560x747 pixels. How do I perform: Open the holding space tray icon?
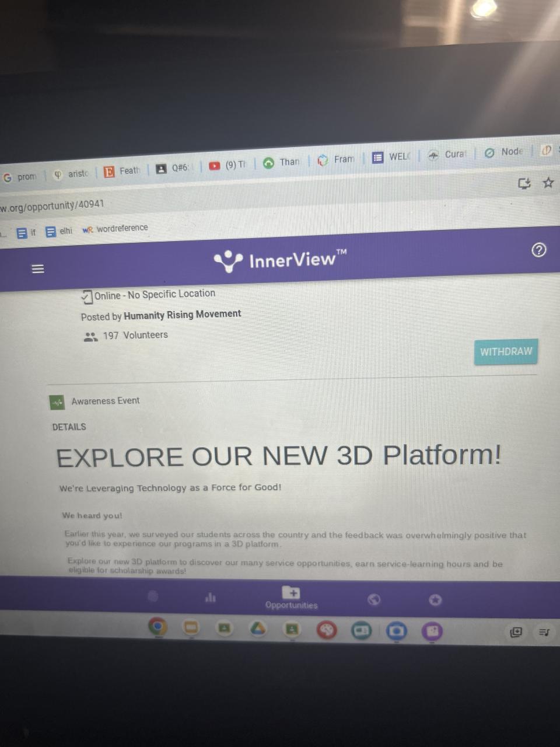[516, 632]
